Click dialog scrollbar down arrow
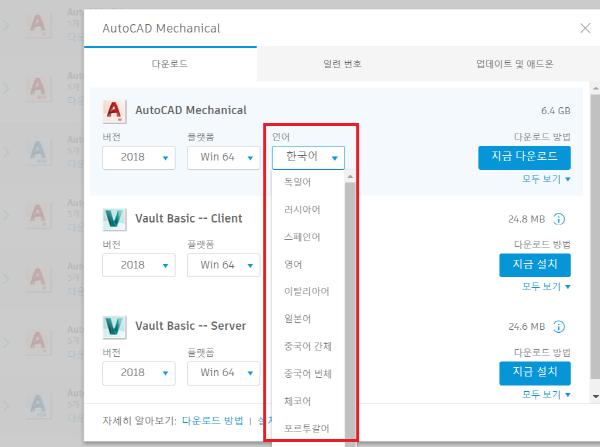Screen dimensions: 600x447 coord(595,396)
